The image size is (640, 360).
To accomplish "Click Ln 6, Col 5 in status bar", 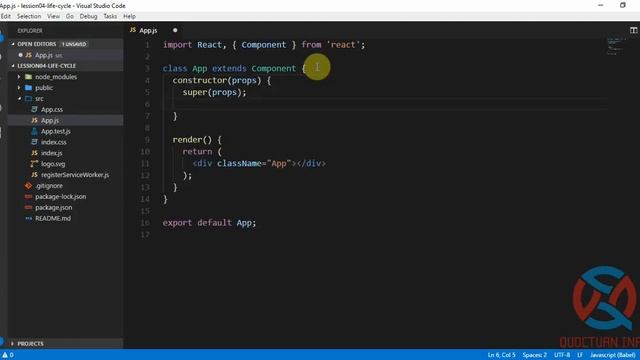I will 501,355.
